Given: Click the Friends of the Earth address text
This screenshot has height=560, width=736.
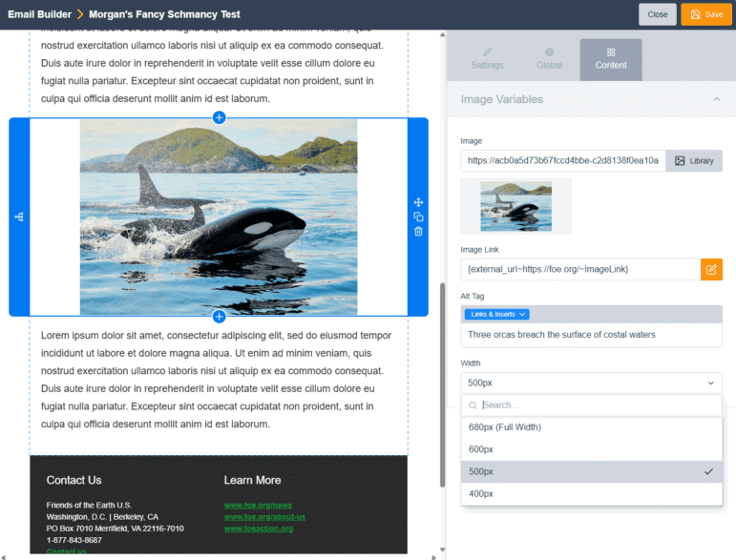Looking at the screenshot, I should click(x=115, y=523).
